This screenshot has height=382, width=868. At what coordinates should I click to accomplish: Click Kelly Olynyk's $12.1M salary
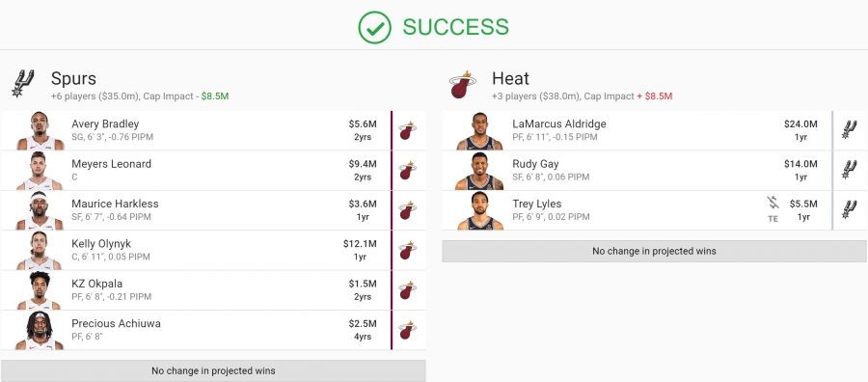[x=360, y=244]
